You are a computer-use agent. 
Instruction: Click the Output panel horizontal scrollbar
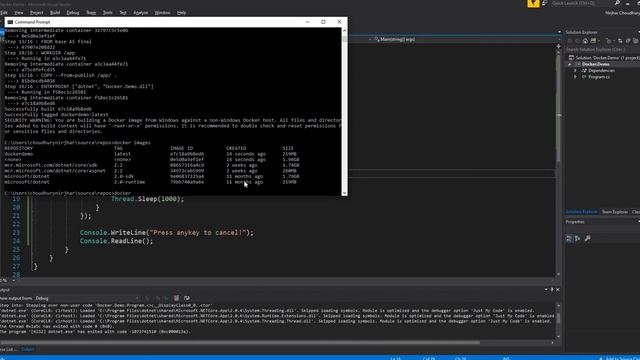pyautogui.click(x=240, y=343)
